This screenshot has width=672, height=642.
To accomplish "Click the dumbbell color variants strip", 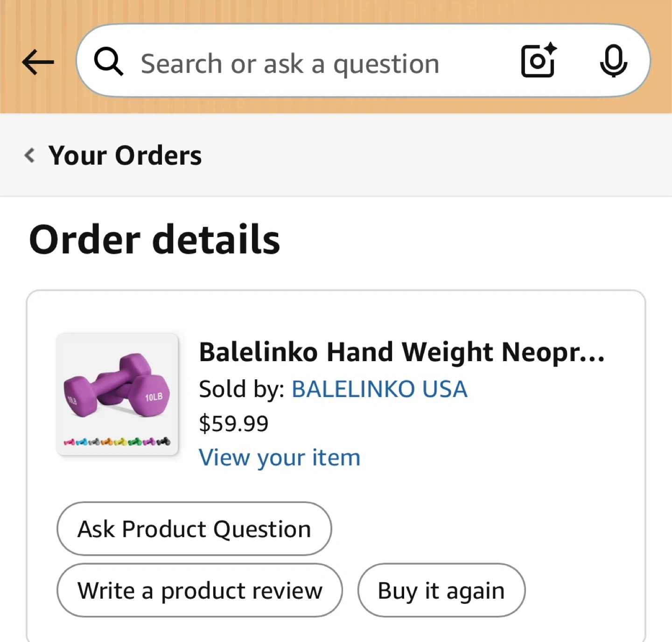I will pyautogui.click(x=117, y=441).
